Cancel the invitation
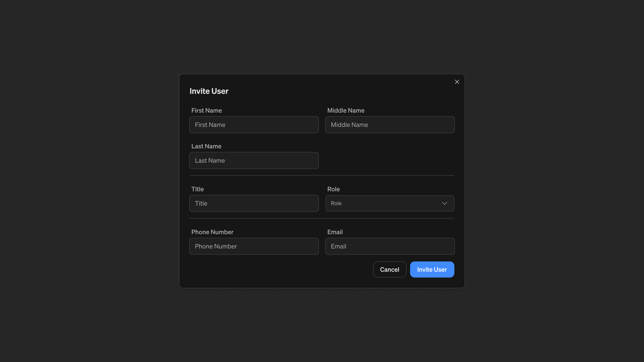The image size is (644, 362). tap(390, 270)
